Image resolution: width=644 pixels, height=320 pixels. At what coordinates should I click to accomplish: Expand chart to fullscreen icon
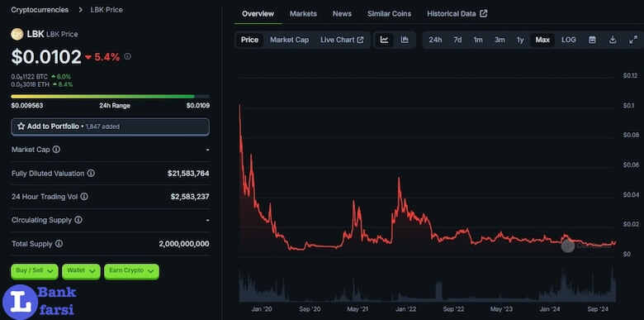(633, 40)
